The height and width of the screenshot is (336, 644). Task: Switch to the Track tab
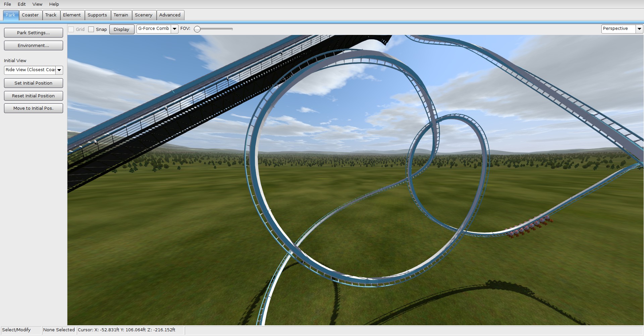(51, 15)
